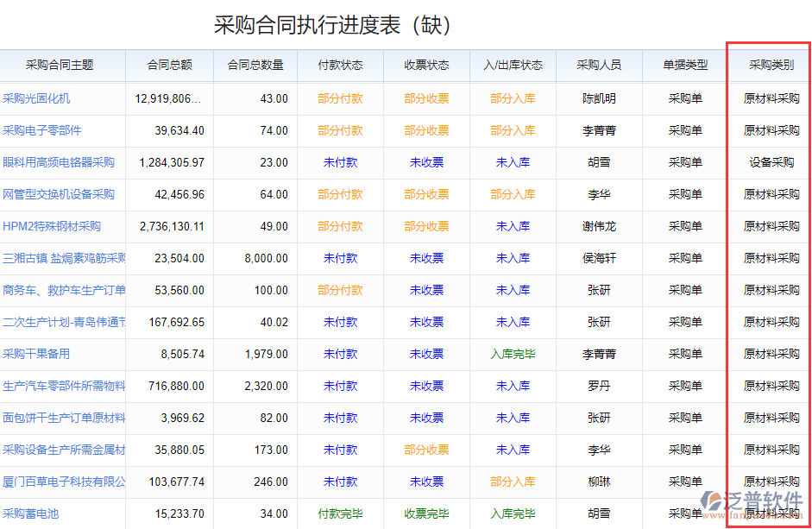Click the red corner marker on 合同总数量 header

(294, 55)
